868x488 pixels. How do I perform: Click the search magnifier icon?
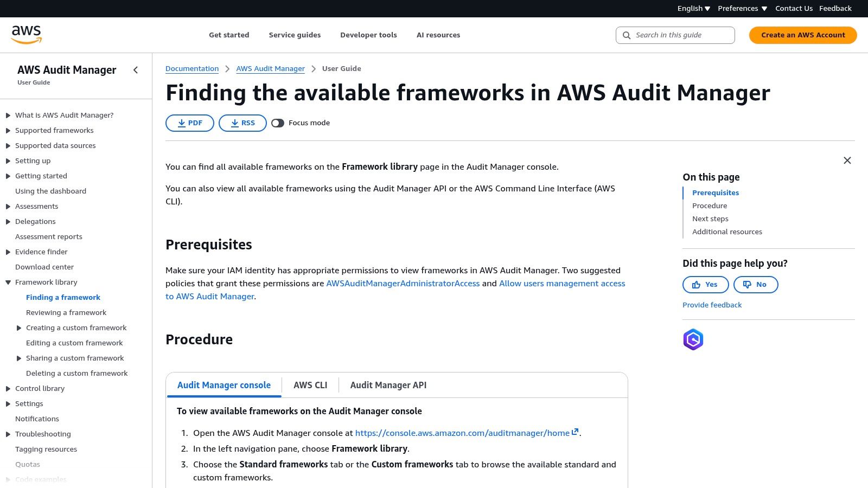pos(626,35)
